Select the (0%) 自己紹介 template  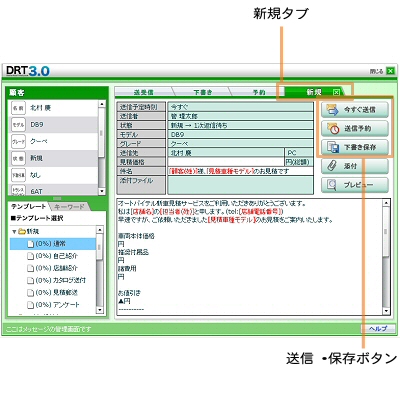coord(53,256)
